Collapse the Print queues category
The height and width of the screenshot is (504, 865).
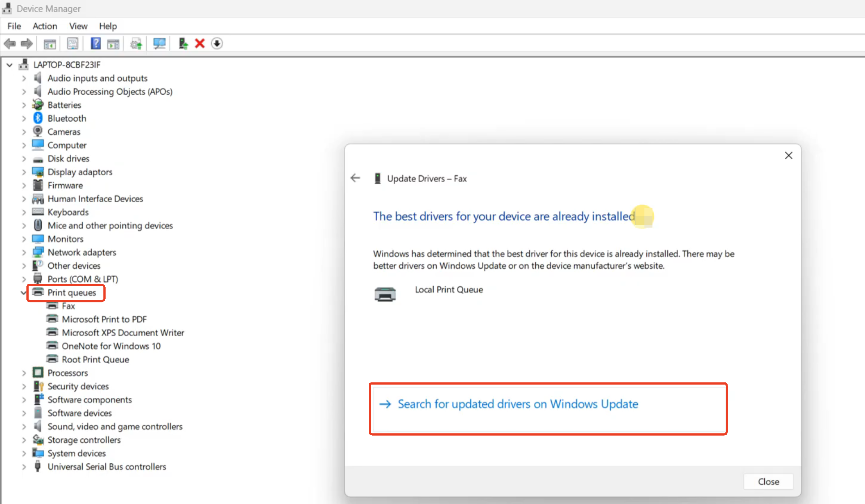[x=23, y=292]
